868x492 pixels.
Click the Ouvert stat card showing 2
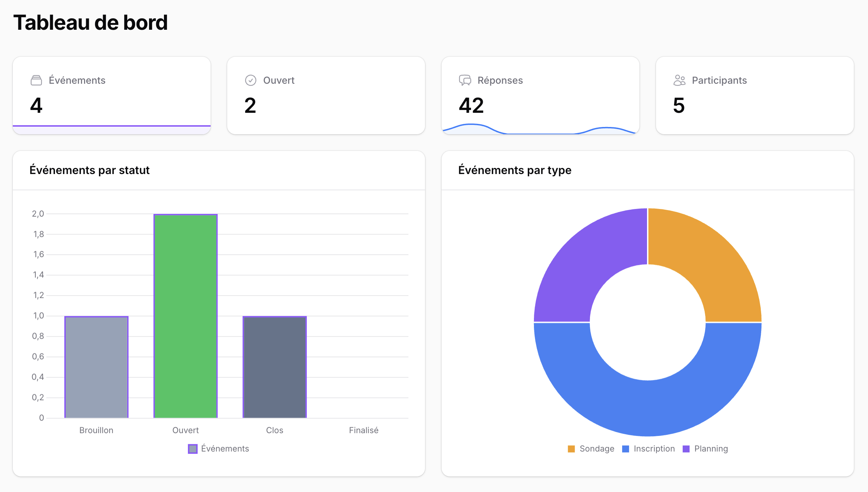coord(326,95)
